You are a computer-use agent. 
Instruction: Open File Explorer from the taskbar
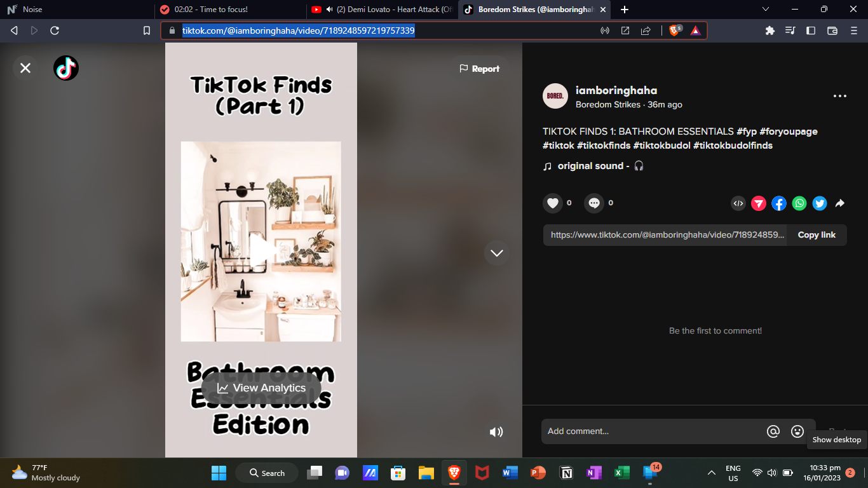coord(426,473)
